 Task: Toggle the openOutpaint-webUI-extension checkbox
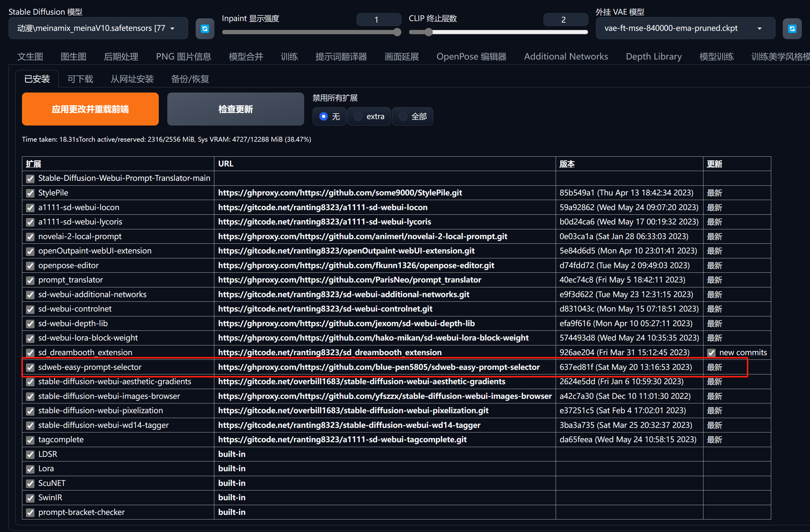coord(30,251)
